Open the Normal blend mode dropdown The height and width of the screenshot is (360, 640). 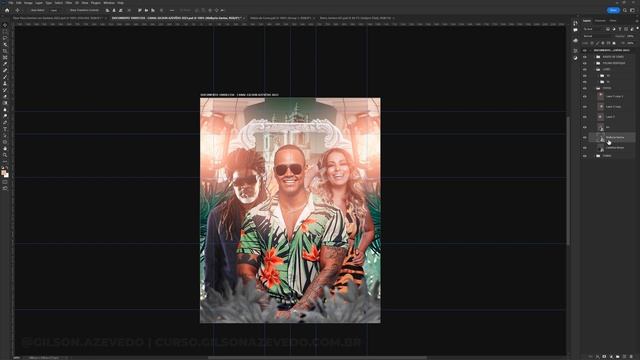(597, 36)
